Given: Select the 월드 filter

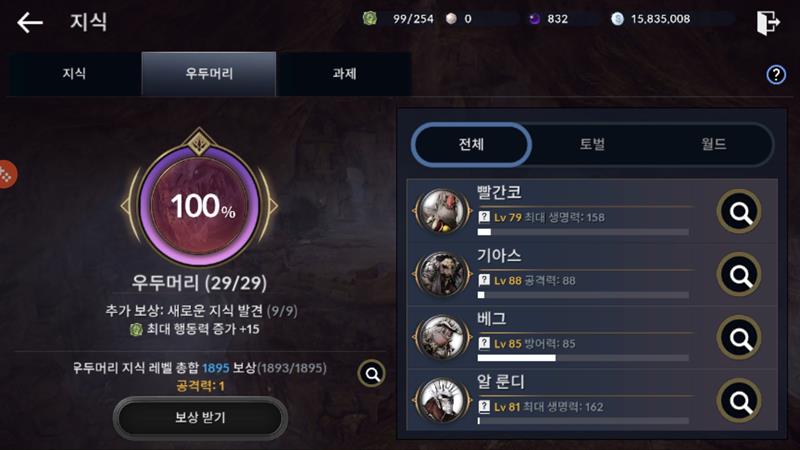Looking at the screenshot, I should pyautogui.click(x=713, y=144).
